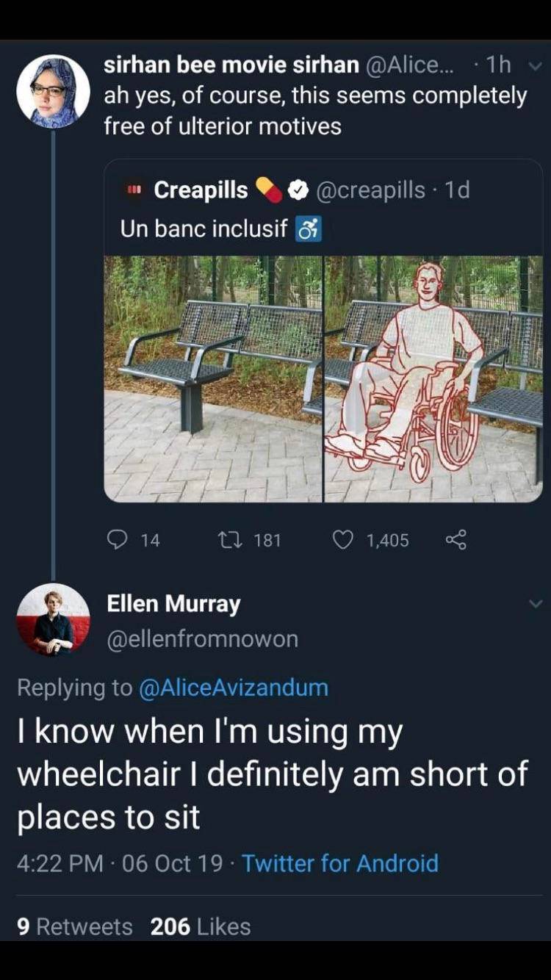View the 9 Retweets list

click(x=74, y=926)
